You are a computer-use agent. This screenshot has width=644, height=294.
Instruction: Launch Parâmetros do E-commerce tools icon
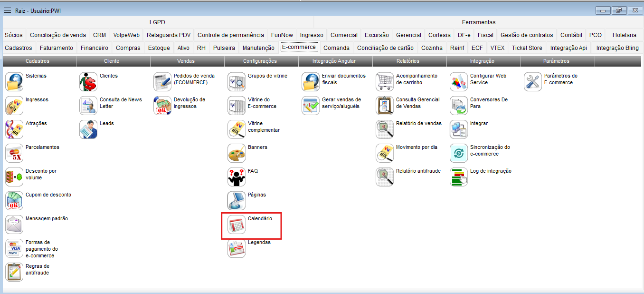tap(533, 82)
